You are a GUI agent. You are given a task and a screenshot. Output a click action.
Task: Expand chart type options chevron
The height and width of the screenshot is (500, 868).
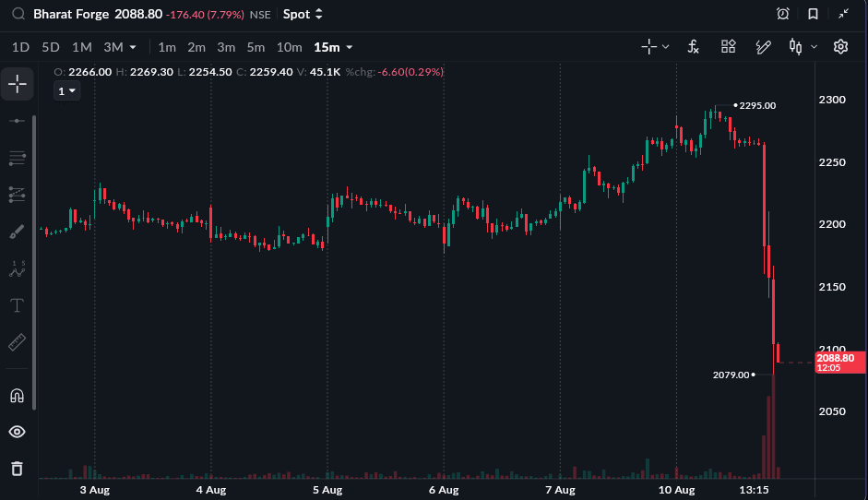click(x=814, y=47)
